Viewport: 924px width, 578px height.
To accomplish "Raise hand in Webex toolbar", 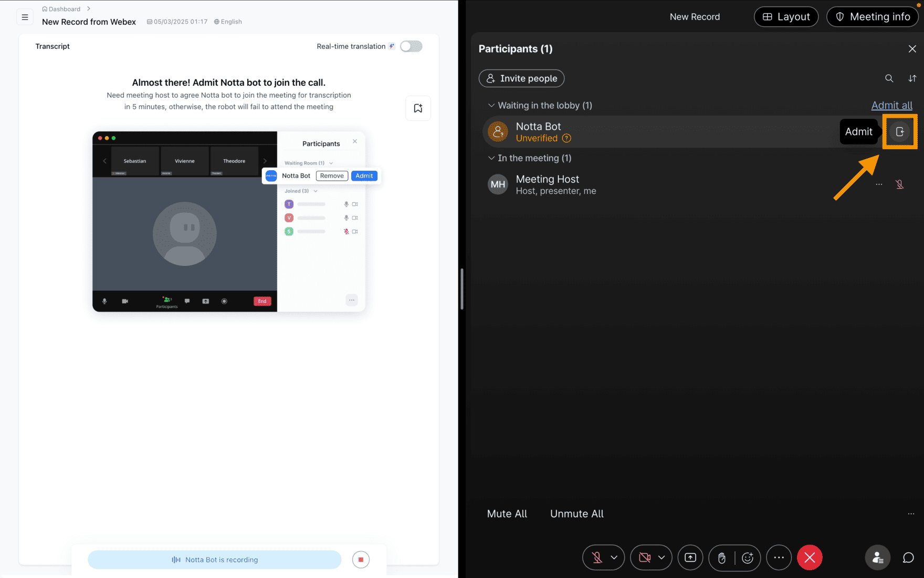I will pos(722,558).
